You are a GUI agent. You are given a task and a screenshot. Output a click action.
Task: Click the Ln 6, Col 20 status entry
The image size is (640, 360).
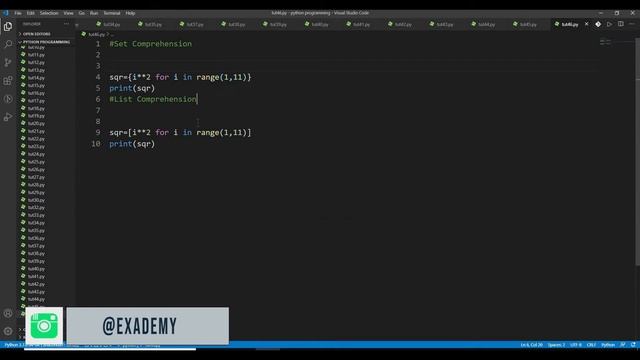[x=531, y=345]
